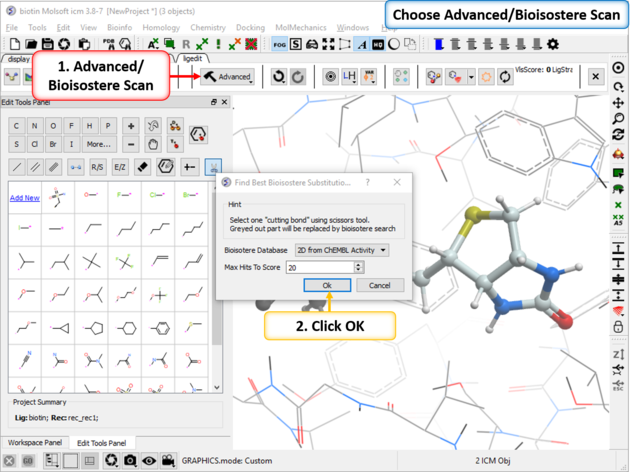
Task: Click the Max Hits To Score field
Action: (318, 267)
